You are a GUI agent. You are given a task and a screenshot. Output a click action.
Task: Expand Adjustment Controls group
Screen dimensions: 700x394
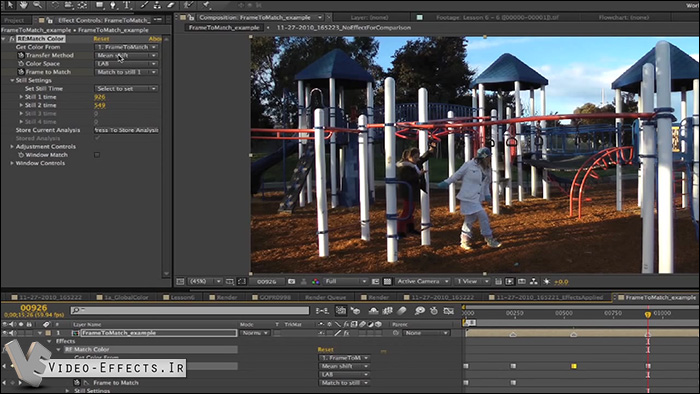tap(12, 146)
